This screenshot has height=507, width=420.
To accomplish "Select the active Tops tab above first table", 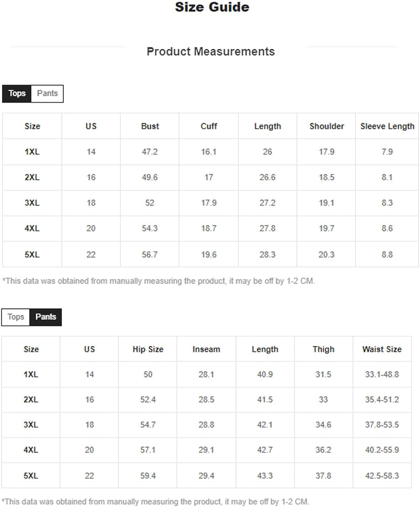I will pyautogui.click(x=17, y=94).
